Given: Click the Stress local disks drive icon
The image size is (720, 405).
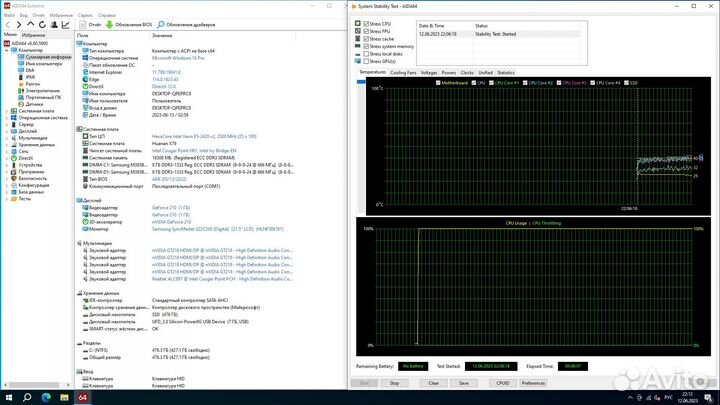Looking at the screenshot, I should click(358, 54).
